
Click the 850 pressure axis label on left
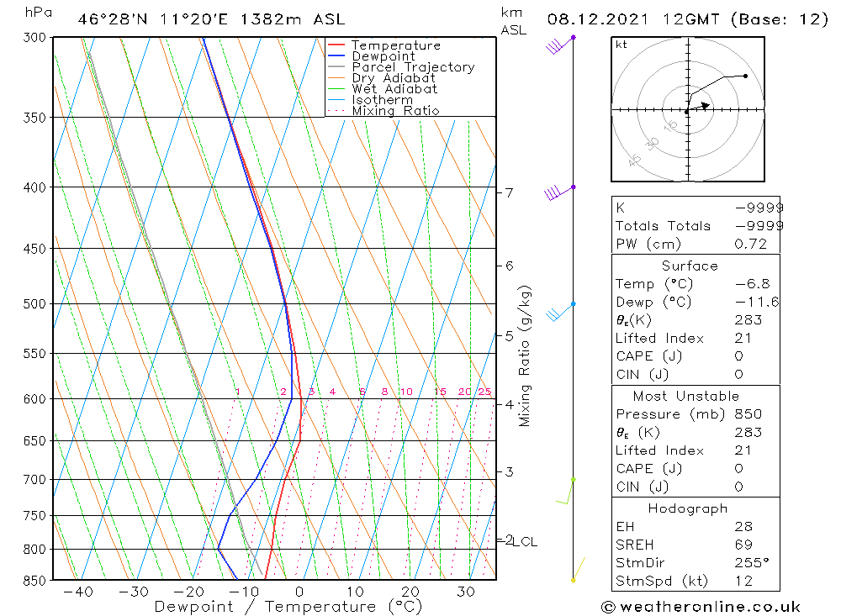[x=34, y=581]
